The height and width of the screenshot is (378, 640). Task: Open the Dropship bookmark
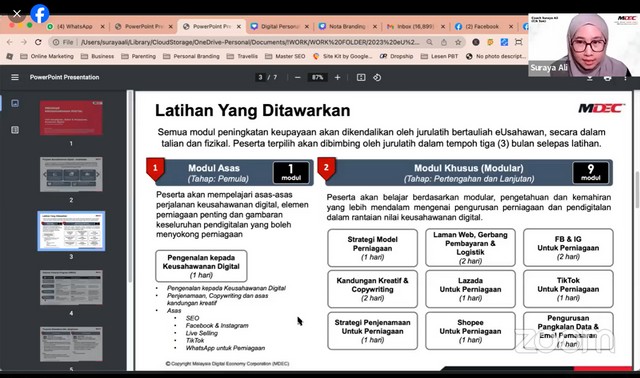click(397, 56)
